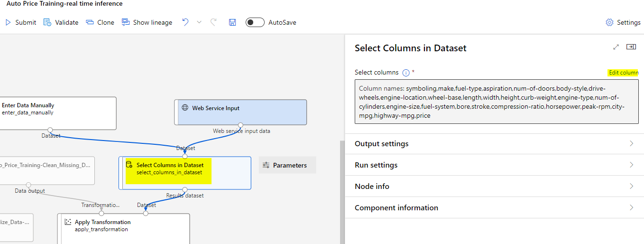This screenshot has height=244, width=644.
Task: Collapse the right side panel icon
Action: (631, 47)
